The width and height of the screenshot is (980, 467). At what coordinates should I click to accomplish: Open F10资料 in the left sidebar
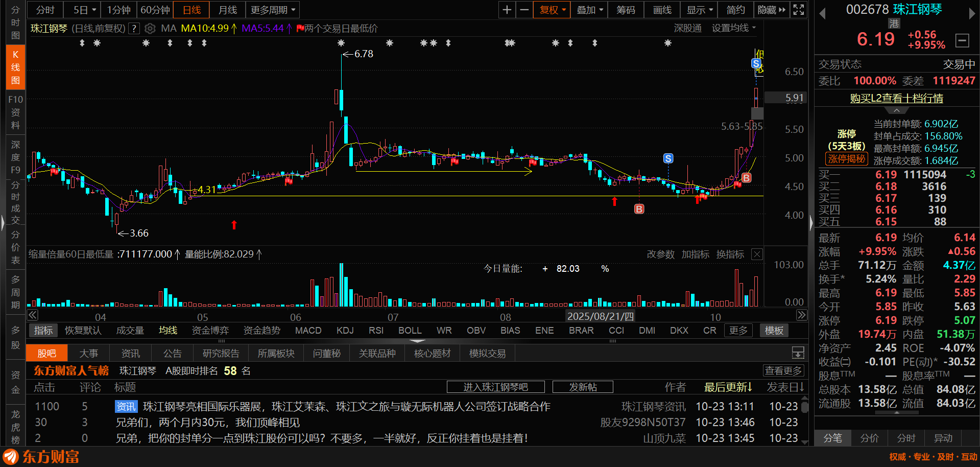(x=15, y=112)
